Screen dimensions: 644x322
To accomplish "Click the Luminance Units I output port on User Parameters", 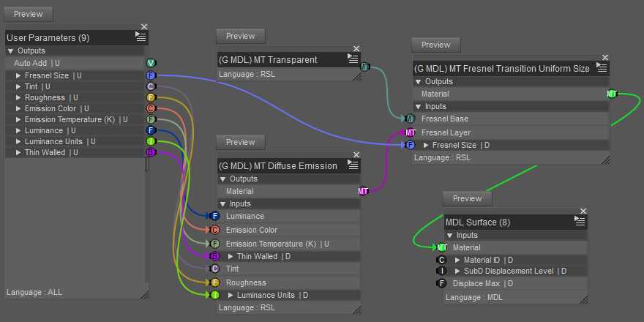I will point(151,141).
